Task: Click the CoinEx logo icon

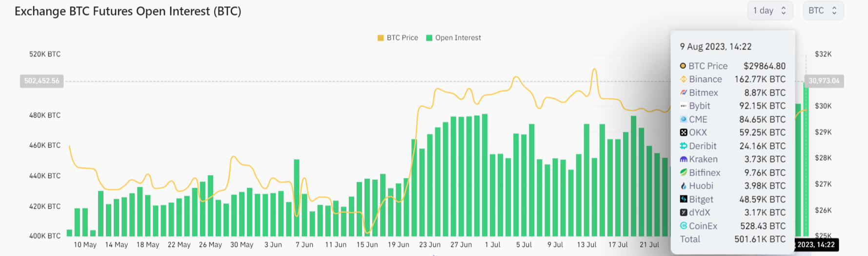Action: (684, 226)
